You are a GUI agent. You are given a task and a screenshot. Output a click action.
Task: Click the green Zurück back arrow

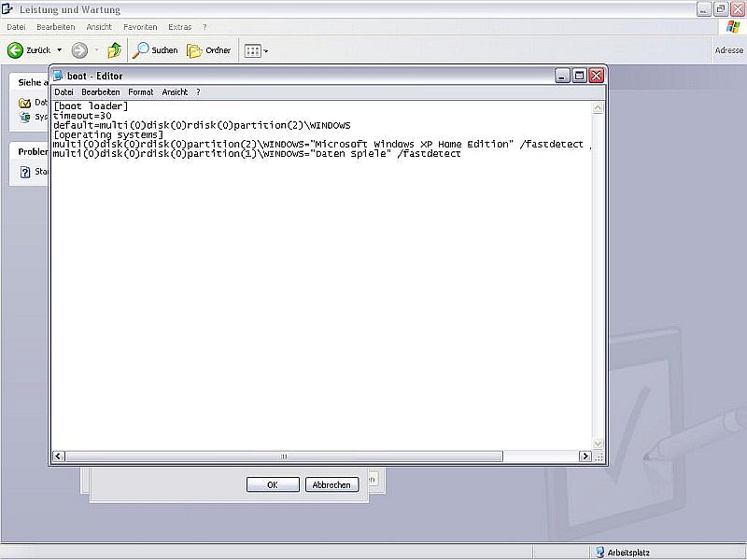click(15, 50)
